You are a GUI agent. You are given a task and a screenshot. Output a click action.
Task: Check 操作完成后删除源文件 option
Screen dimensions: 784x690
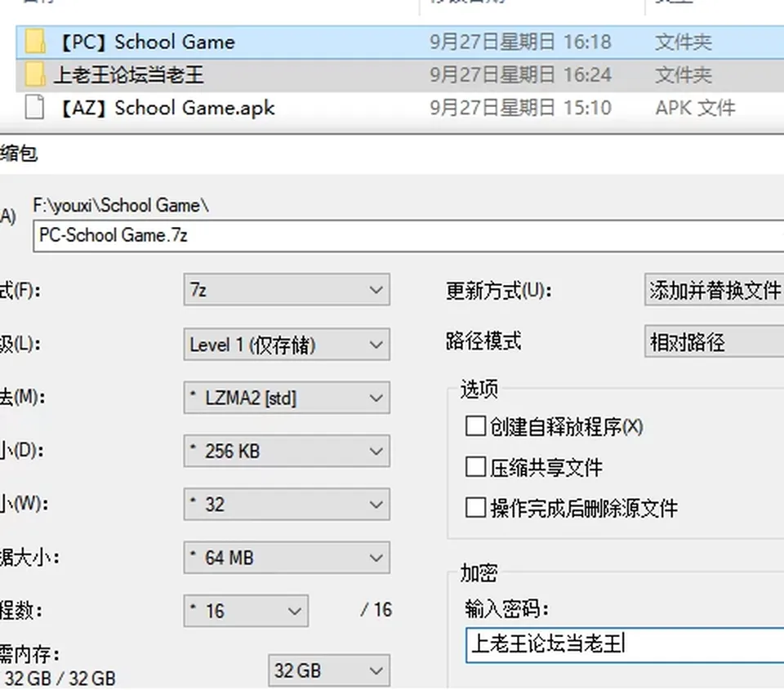(x=475, y=508)
